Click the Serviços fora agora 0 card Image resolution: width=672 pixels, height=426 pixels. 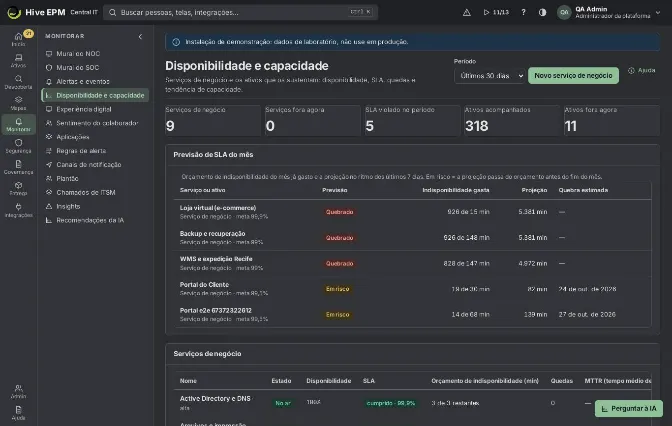point(312,120)
